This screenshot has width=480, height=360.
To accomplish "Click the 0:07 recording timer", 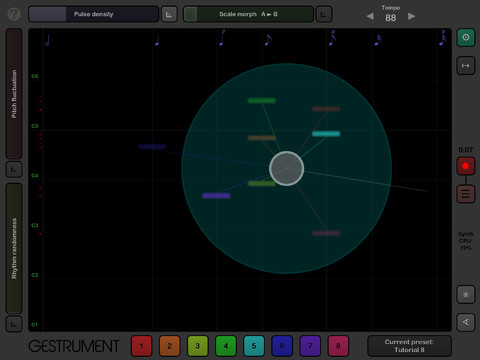I will click(466, 150).
